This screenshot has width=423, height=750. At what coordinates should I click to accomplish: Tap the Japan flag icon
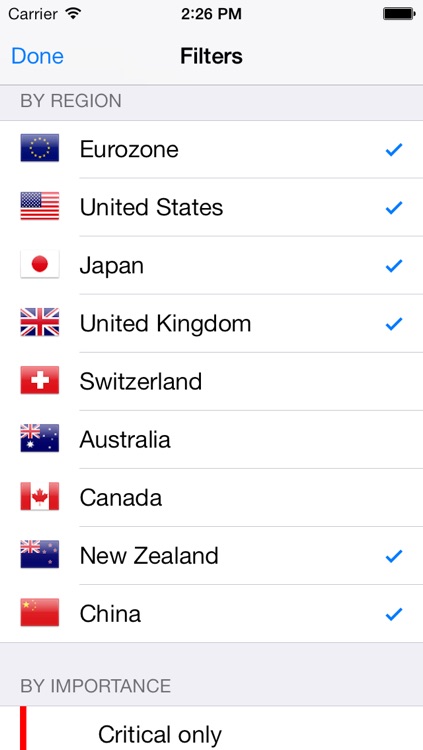point(40,264)
